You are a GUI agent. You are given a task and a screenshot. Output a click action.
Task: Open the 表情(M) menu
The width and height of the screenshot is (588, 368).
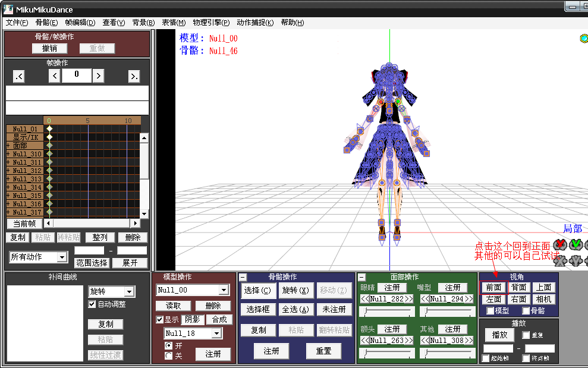pyautogui.click(x=174, y=23)
